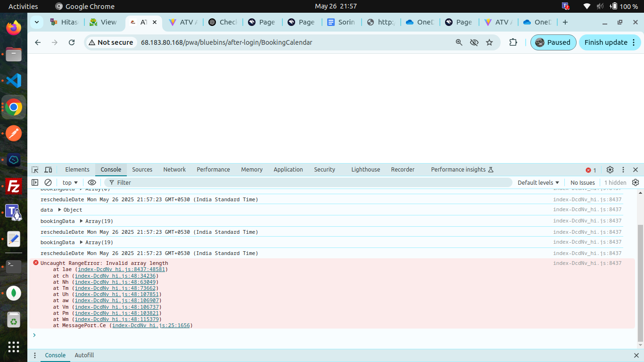This screenshot has height=362, width=644.
Task: Click the Paused profile button
Action: (553, 42)
